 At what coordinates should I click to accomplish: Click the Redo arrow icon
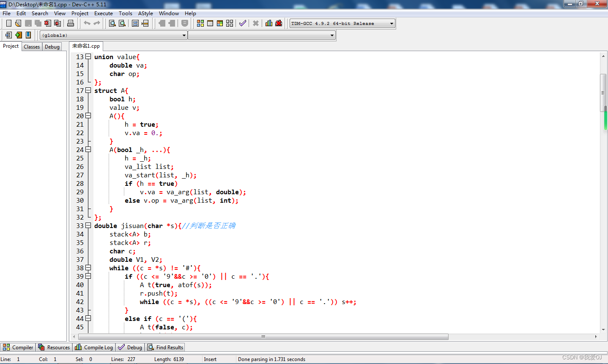97,23
